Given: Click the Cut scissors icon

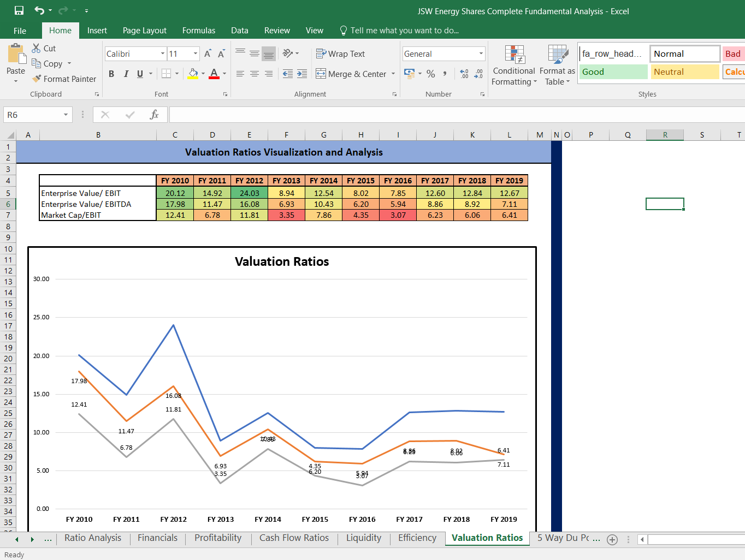Looking at the screenshot, I should pyautogui.click(x=37, y=48).
